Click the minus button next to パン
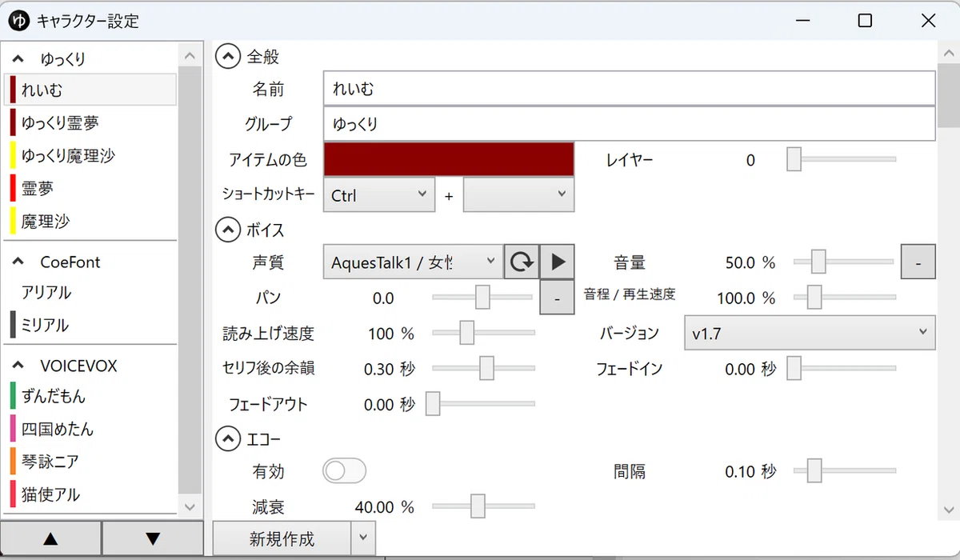Viewport: 960px width, 560px height. 558,298
